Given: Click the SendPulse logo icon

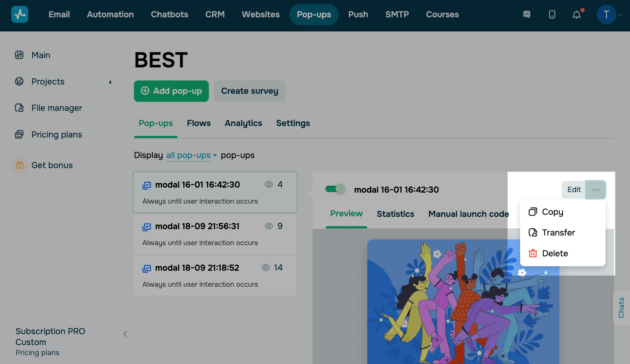Looking at the screenshot, I should 20,14.
